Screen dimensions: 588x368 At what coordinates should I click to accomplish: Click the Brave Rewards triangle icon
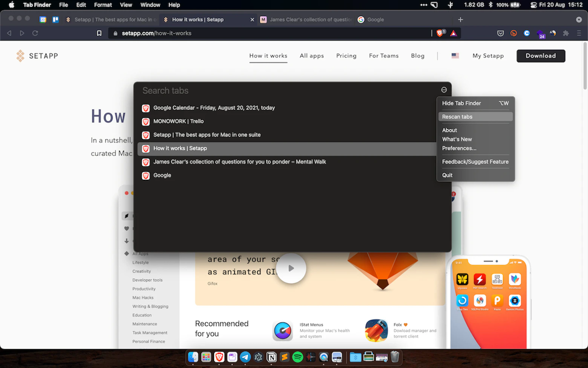(453, 33)
